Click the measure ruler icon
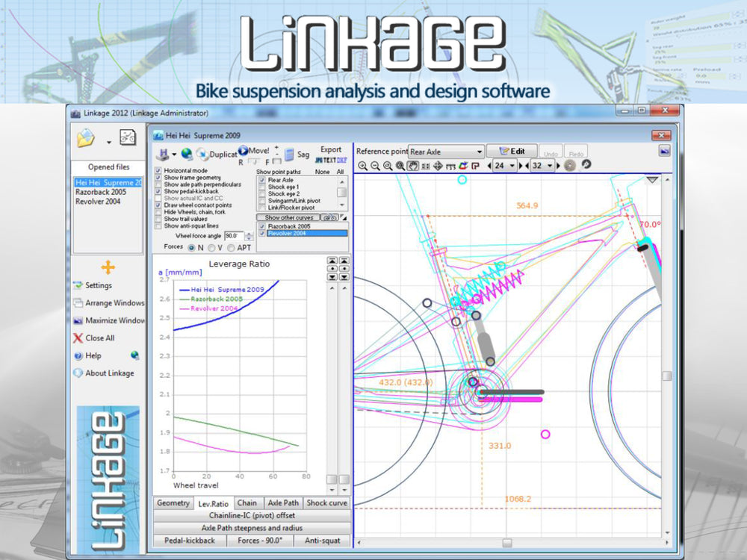The width and height of the screenshot is (747, 560). 450,167
